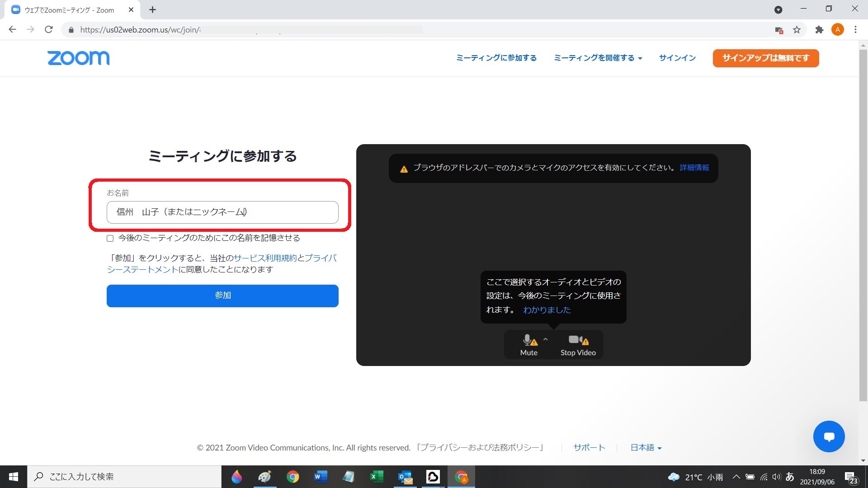Click the お名前 name input field
Viewport: 868px width, 488px height.
222,212
